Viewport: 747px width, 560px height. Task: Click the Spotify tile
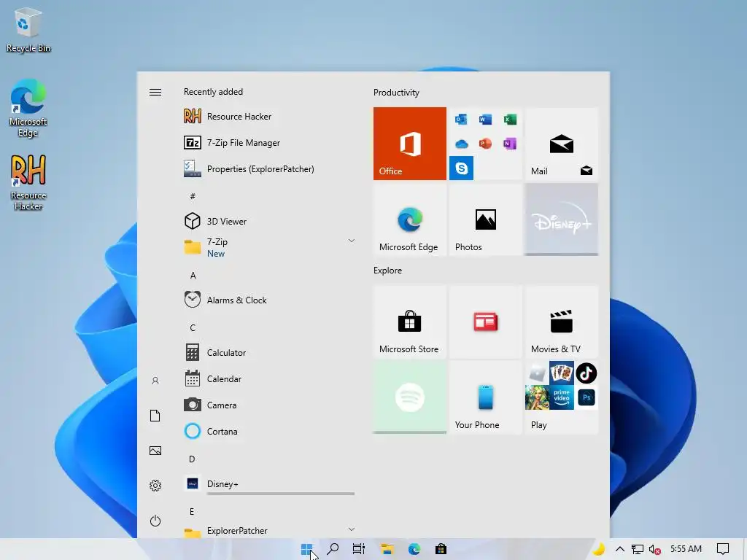(x=410, y=397)
